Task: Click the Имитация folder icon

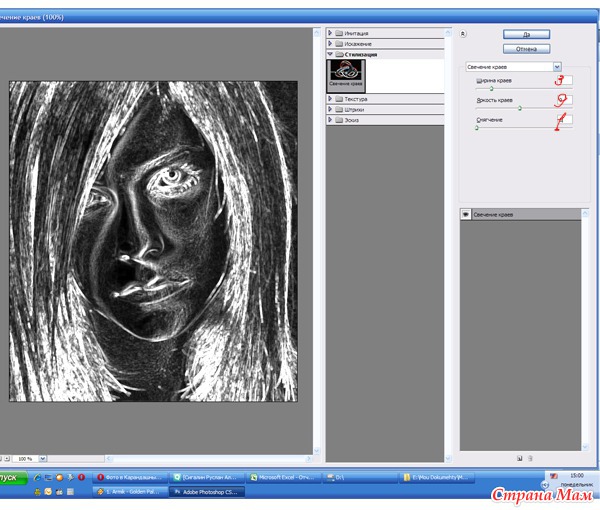Action: pos(339,33)
